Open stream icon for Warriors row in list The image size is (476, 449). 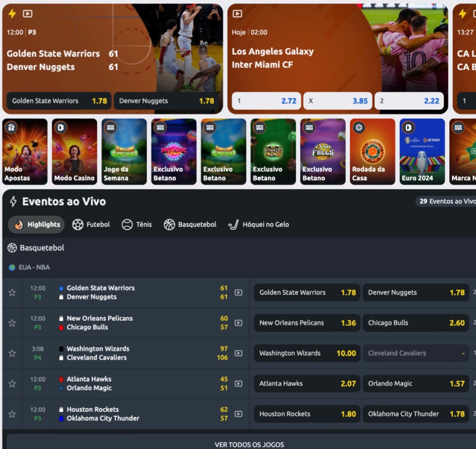click(x=238, y=293)
